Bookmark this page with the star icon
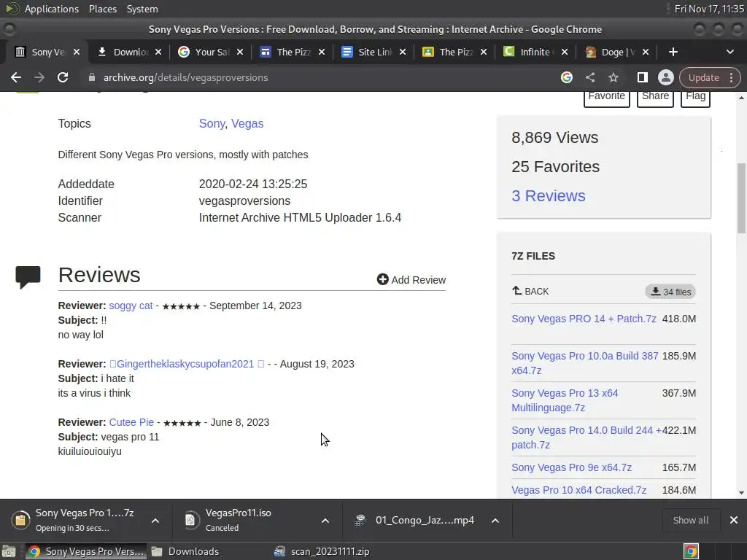The image size is (747, 560). pos(613,77)
